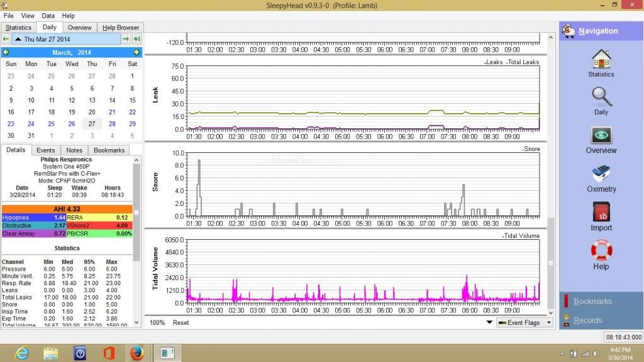Open the File menu
The height and width of the screenshot is (362, 644).
click(9, 16)
